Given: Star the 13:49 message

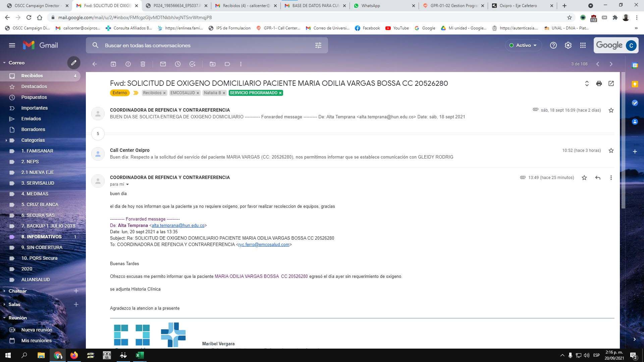Looking at the screenshot, I should coord(584,178).
